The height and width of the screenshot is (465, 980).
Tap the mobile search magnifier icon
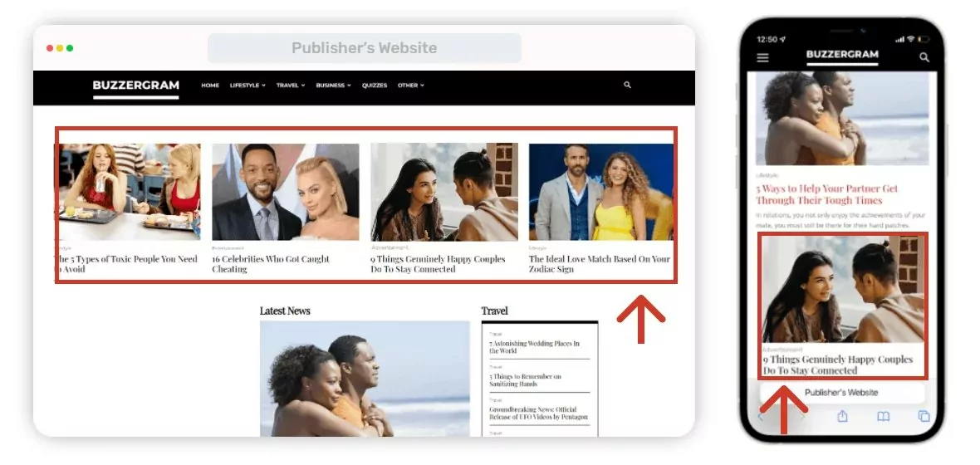(x=924, y=58)
